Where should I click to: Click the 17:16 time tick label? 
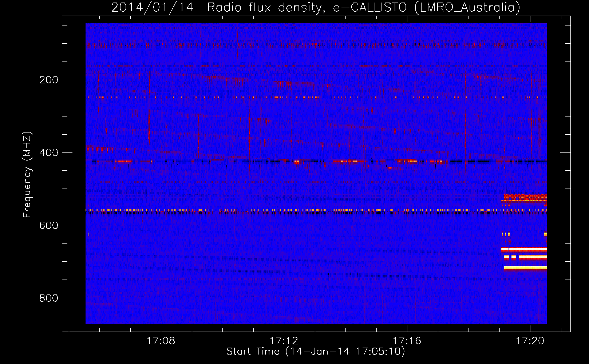click(x=407, y=341)
